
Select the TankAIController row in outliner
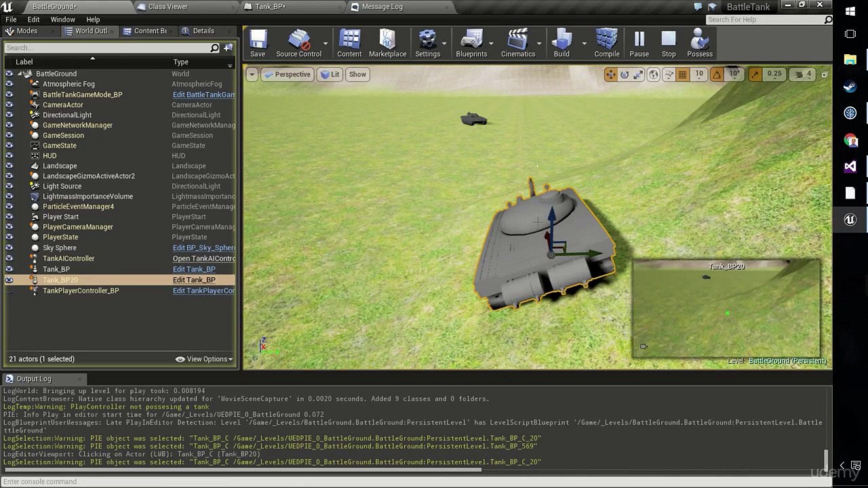click(x=119, y=259)
